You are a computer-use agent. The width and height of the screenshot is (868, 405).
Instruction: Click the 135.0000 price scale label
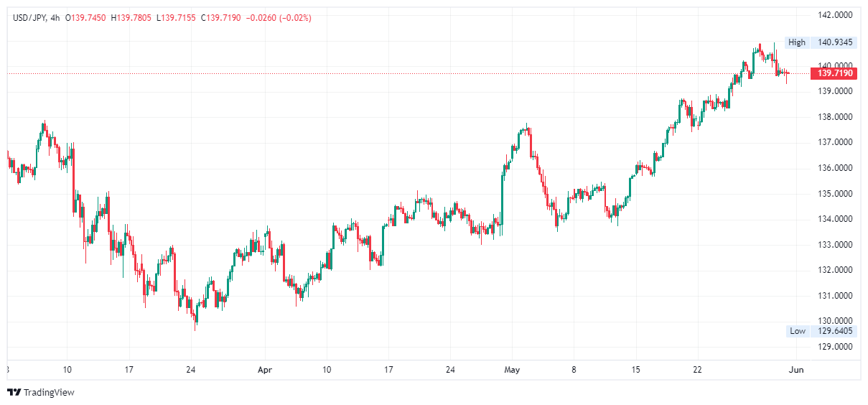pos(835,194)
